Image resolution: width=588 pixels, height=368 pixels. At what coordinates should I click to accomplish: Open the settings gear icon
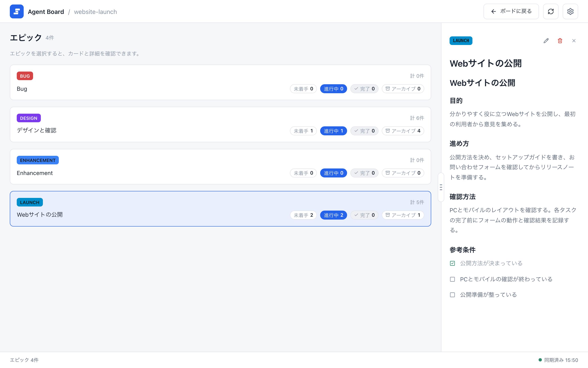click(x=570, y=11)
